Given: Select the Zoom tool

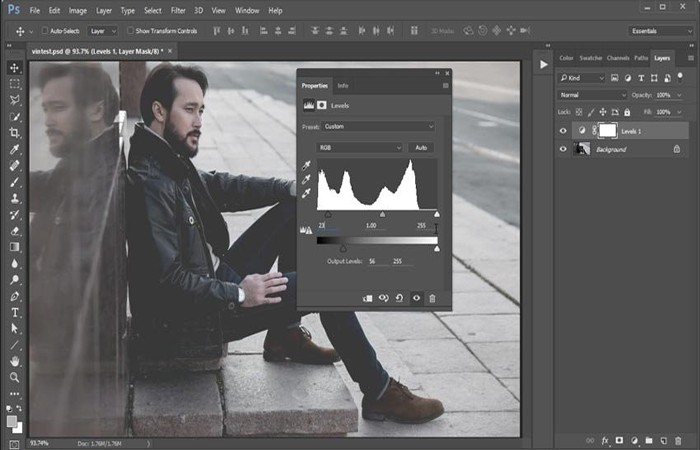Looking at the screenshot, I should point(14,377).
